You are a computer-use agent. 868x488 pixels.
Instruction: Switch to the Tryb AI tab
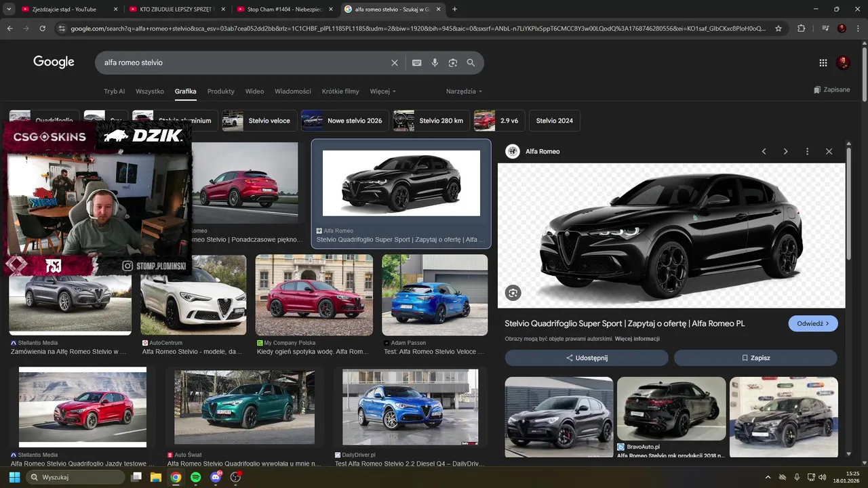coord(114,91)
